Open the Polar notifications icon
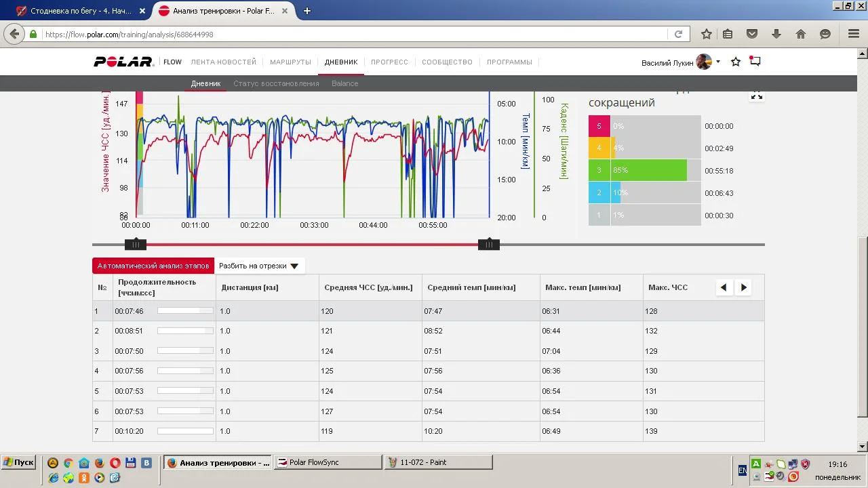 point(755,62)
